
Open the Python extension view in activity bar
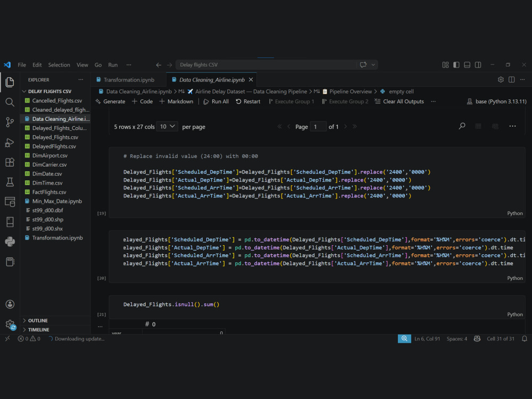pos(10,242)
